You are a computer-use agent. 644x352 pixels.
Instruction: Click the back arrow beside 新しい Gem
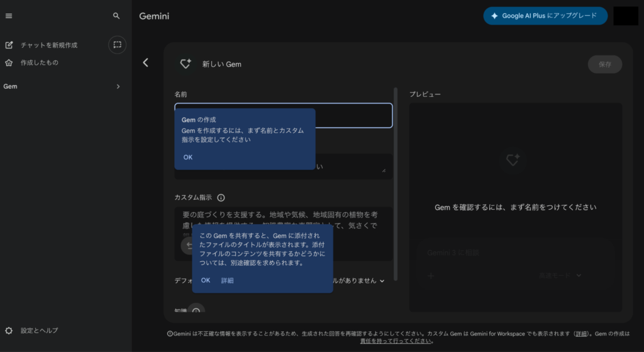[145, 62]
